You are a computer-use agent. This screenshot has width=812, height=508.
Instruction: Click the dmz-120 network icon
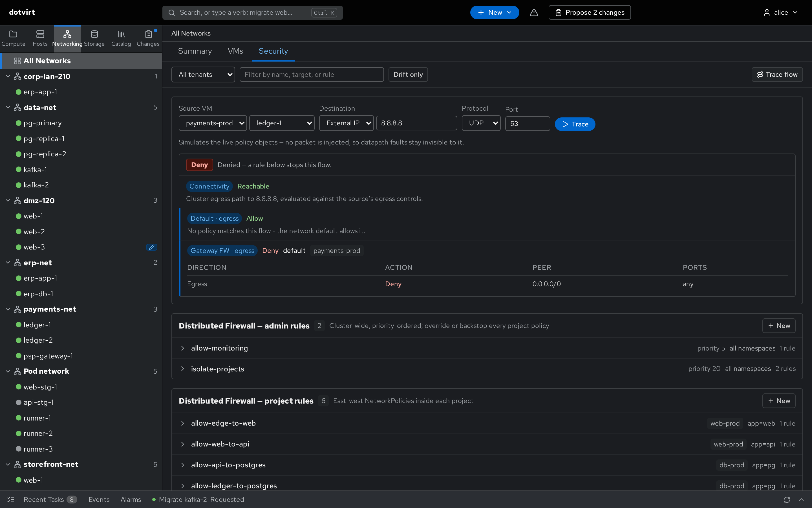[x=17, y=201]
